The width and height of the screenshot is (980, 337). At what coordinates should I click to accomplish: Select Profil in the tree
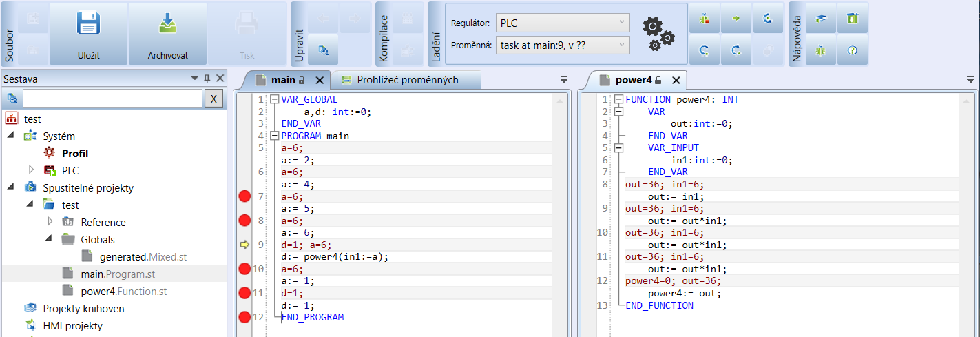point(75,154)
